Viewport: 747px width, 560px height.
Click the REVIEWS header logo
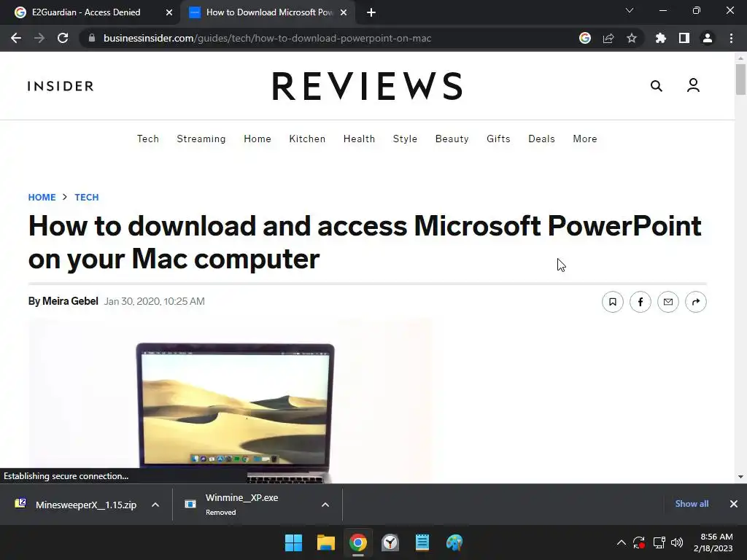pos(368,86)
